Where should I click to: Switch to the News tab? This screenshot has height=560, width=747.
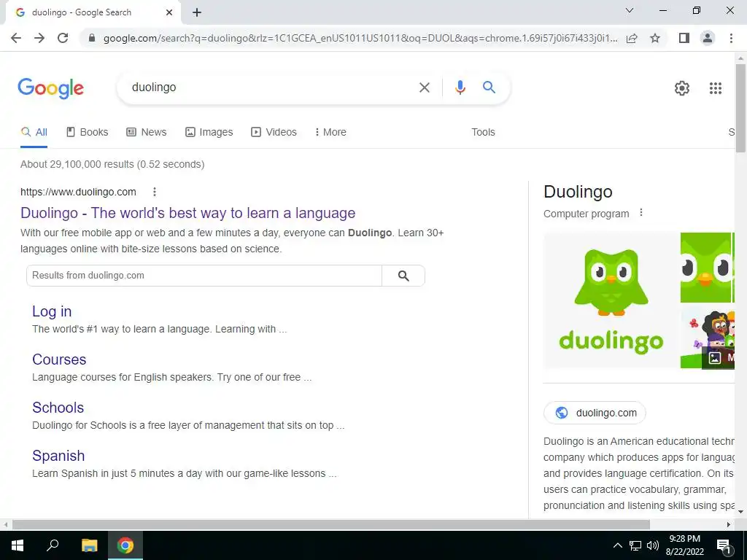(x=146, y=133)
